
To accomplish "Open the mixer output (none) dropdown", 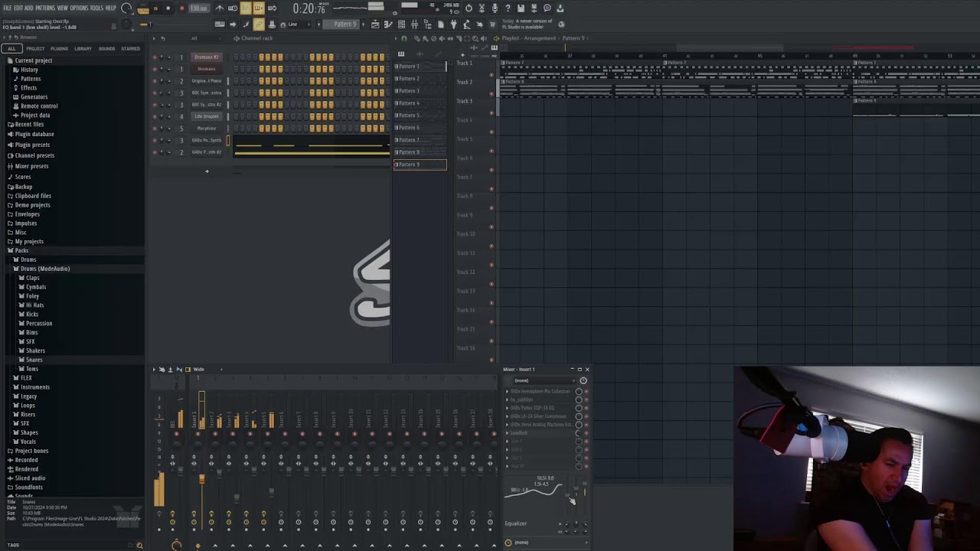I will click(x=545, y=542).
